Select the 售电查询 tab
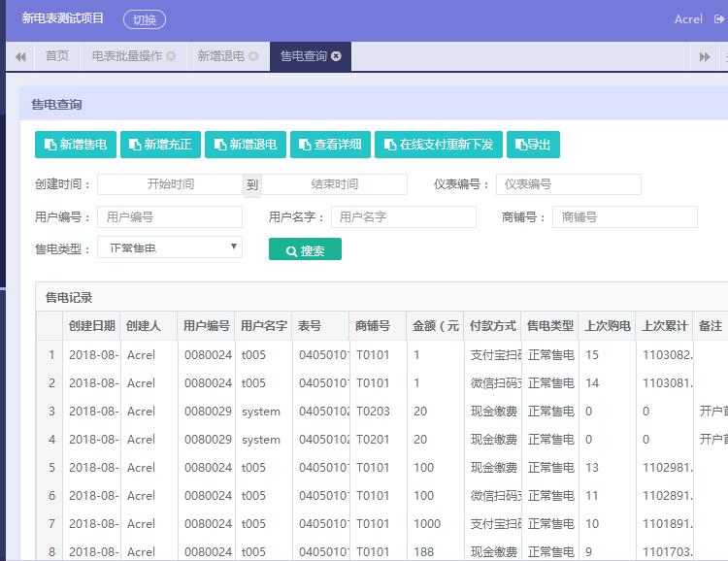Screen dimensions: 728x561 [304, 56]
